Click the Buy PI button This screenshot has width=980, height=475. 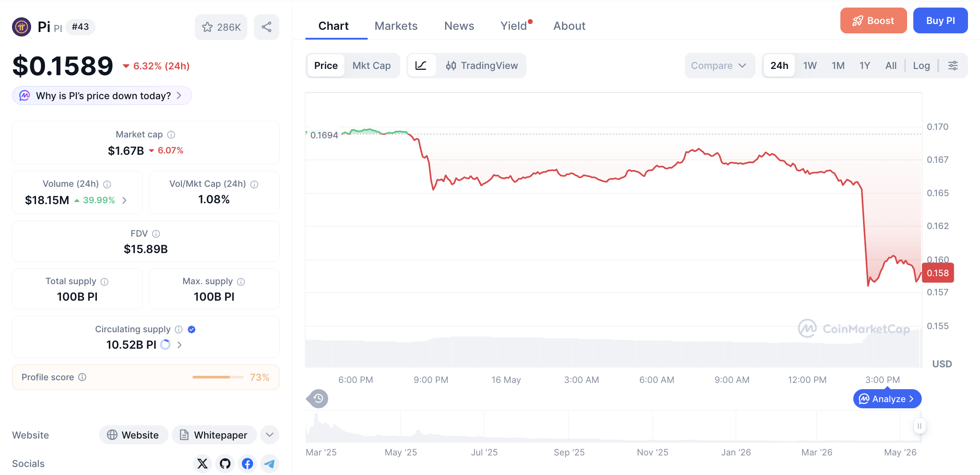(940, 20)
